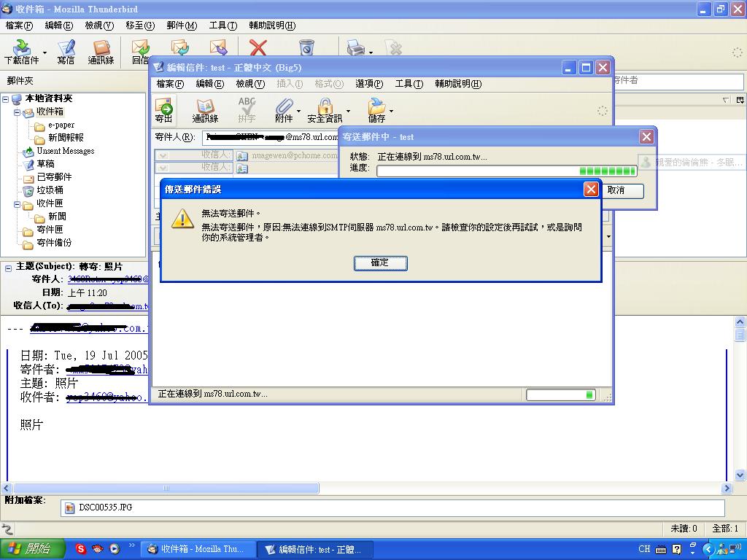Click the 安全資訊 security lock icon

pos(325,109)
